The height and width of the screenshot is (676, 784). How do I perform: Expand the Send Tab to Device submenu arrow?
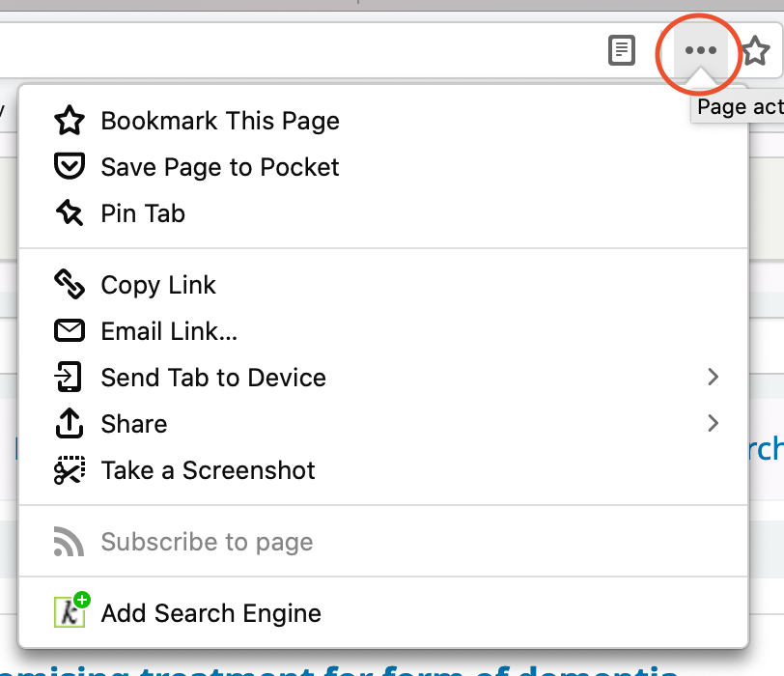[x=714, y=378]
